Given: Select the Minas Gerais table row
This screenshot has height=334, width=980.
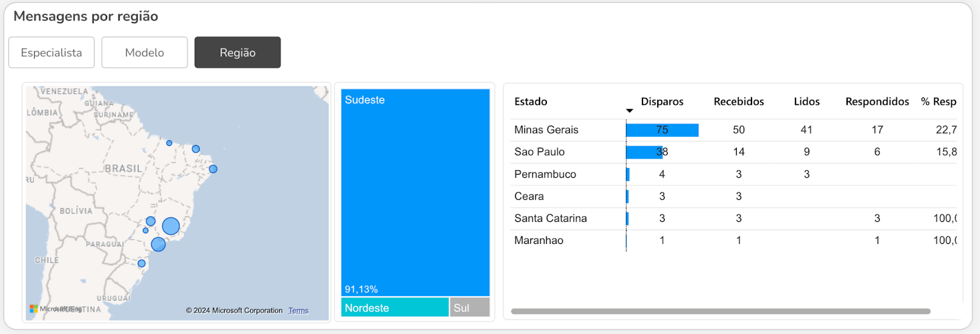Looking at the screenshot, I should (x=546, y=130).
